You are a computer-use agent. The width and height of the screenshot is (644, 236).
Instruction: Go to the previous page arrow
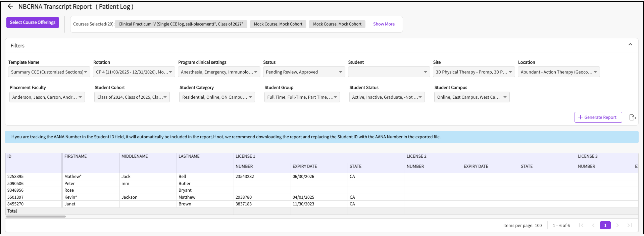click(x=593, y=225)
